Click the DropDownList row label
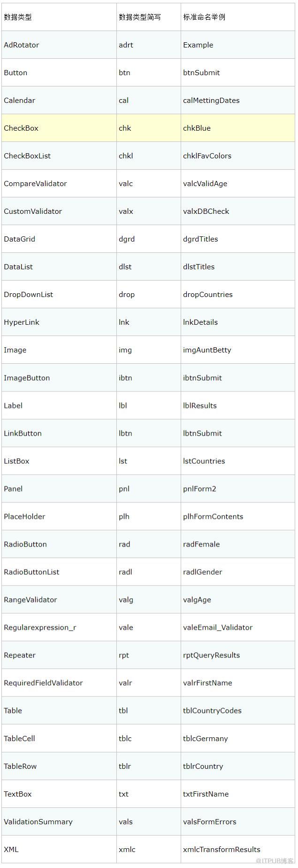The image size is (298, 868). (x=28, y=294)
